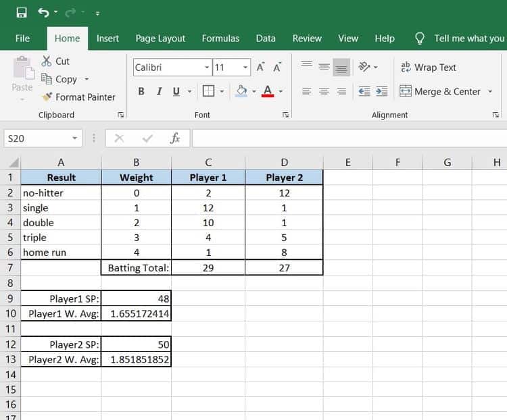
Task: Switch to the Page Layout tab
Action: [x=160, y=38]
